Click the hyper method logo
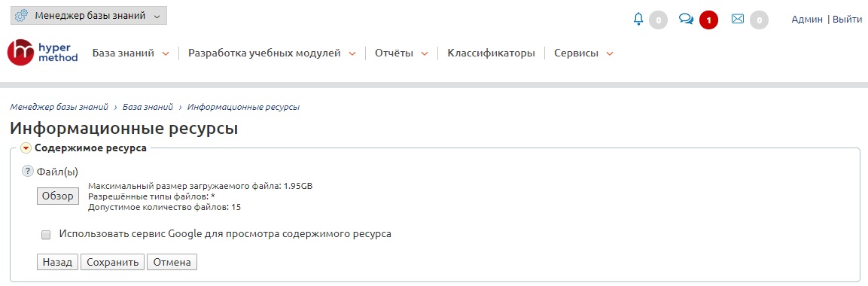868x286 pixels. (43, 53)
